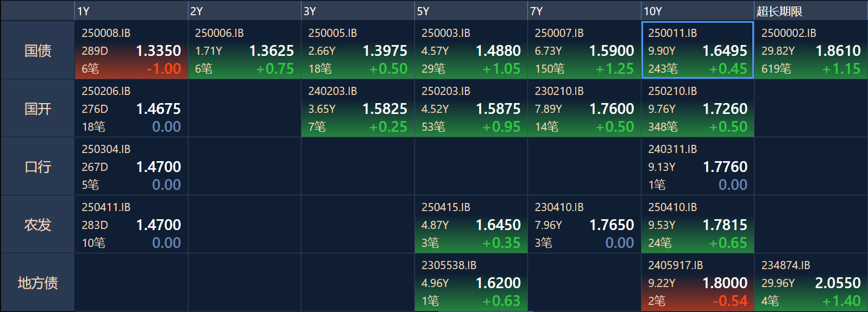This screenshot has width=868, height=312.
Task: Click bond code 250203.IB
Action: [446, 91]
